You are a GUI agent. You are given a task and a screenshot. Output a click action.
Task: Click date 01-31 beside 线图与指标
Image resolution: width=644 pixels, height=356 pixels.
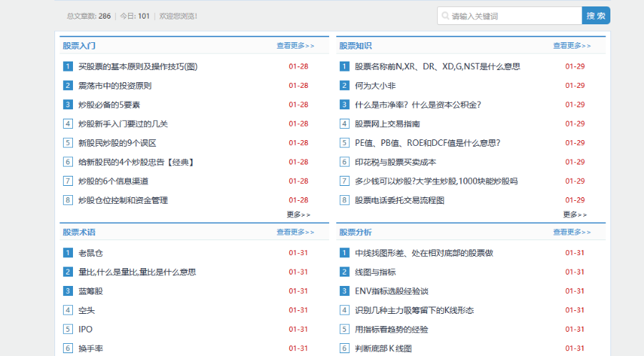pos(575,272)
